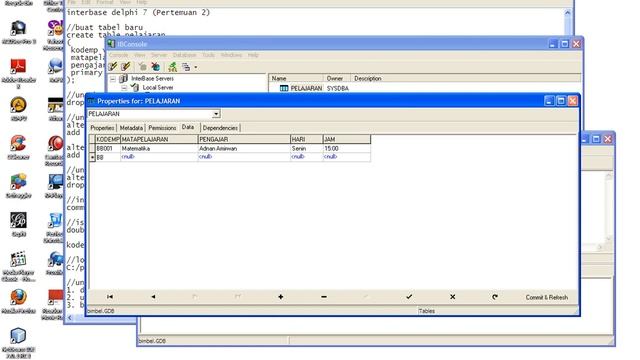
Task: Click the Name column header in IBConsole
Action: point(296,78)
